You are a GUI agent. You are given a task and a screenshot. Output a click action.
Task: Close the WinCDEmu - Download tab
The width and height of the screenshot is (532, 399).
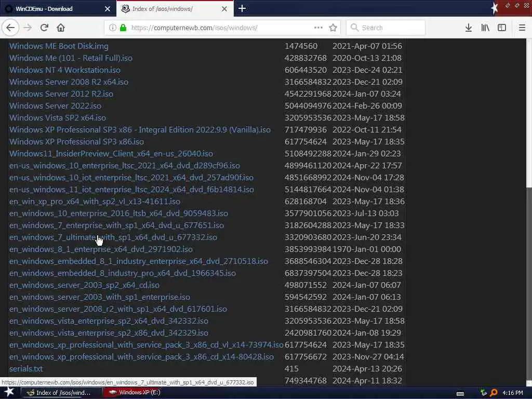[107, 9]
